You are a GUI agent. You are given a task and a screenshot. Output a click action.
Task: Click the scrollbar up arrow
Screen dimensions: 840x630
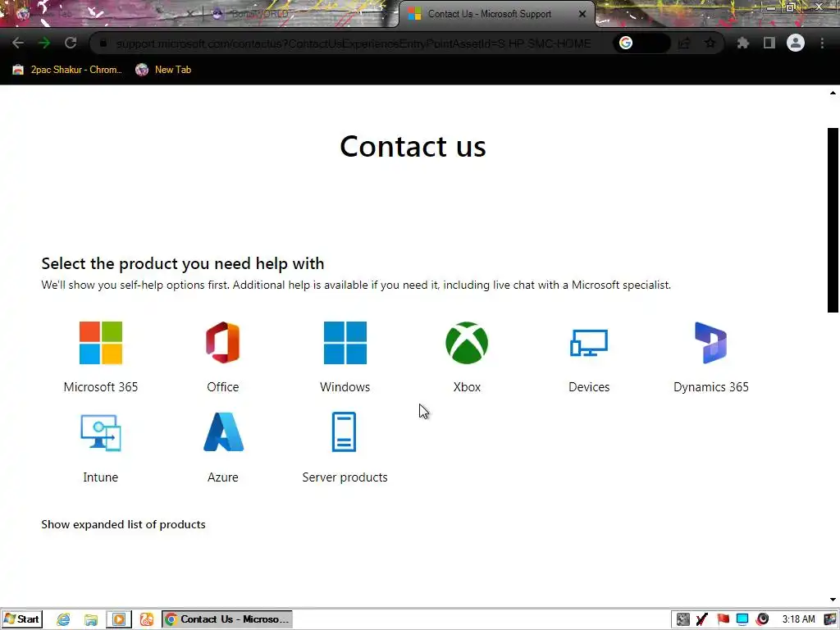[x=833, y=94]
